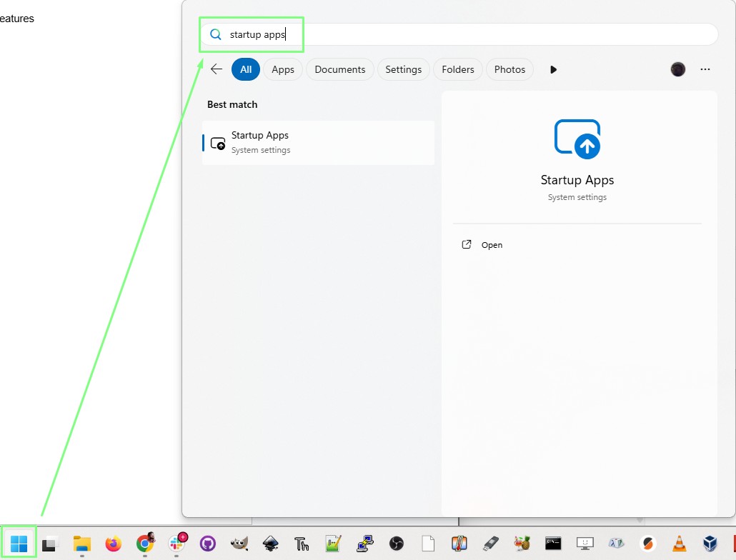736x560 pixels.
Task: Open Slack from the taskbar
Action: pos(177,543)
